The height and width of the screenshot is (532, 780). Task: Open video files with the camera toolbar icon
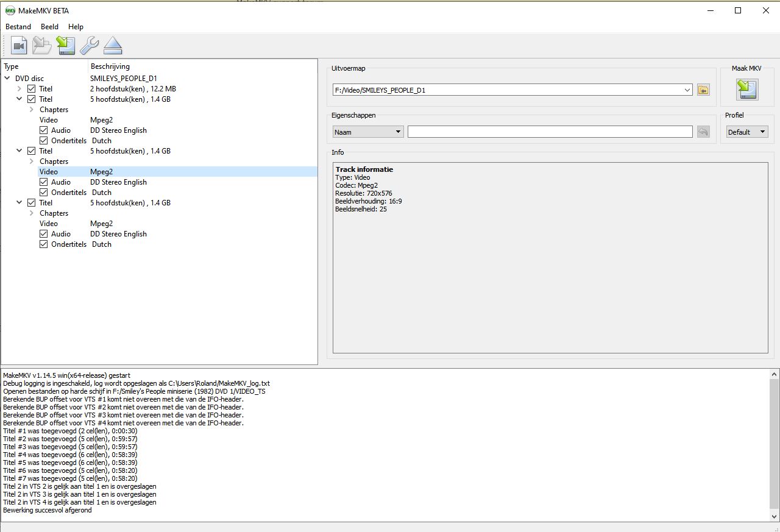point(19,46)
